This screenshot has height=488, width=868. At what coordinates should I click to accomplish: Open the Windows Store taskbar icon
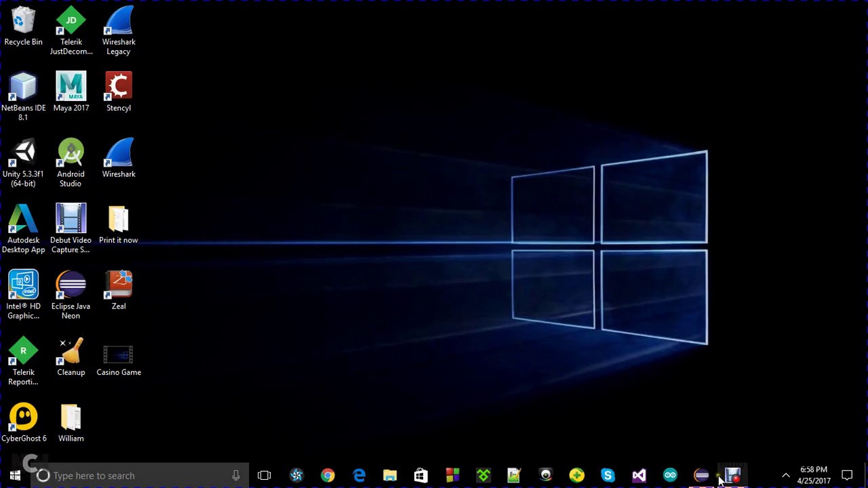tap(421, 476)
